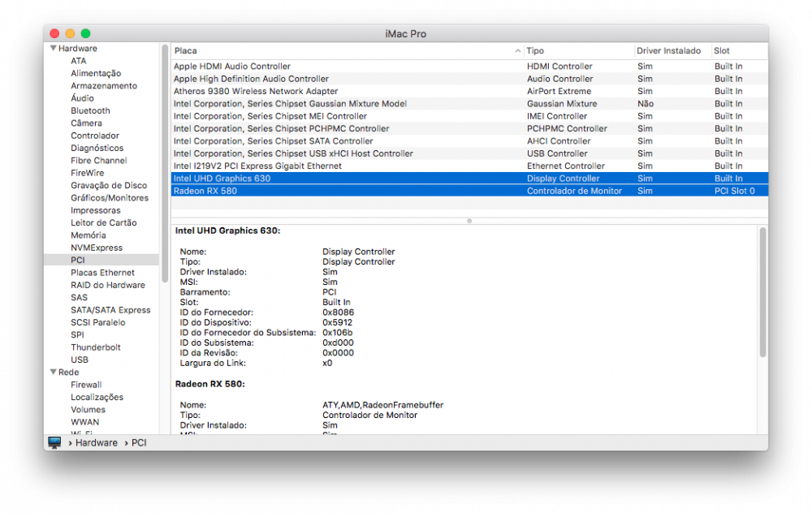
Task: Grab the split pane divider handle dot
Action: [469, 221]
